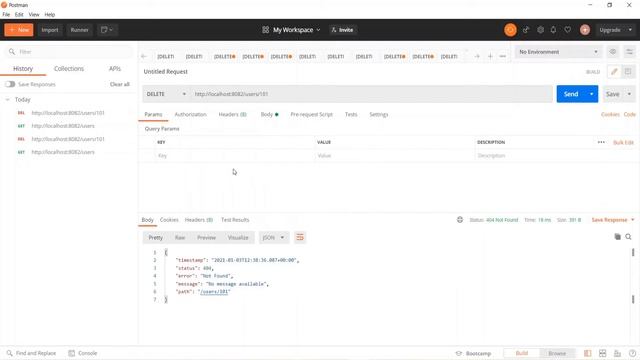Switch to the Collections sidebar tab

pos(69,69)
